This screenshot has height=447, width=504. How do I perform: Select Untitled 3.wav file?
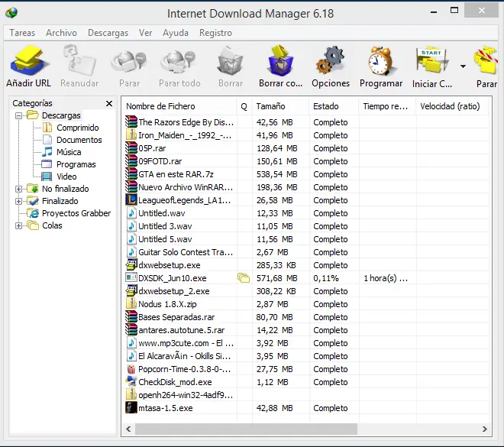click(307, 226)
